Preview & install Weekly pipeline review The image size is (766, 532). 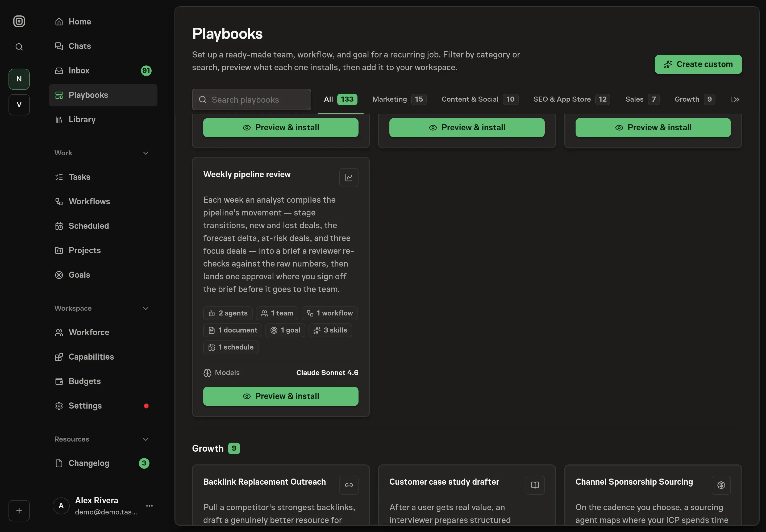click(x=281, y=396)
